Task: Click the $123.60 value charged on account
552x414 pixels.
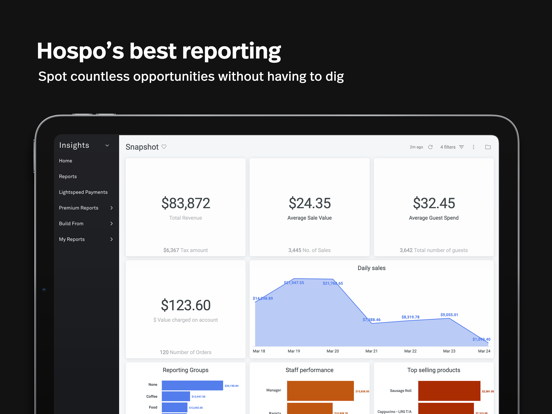Action: point(186,305)
